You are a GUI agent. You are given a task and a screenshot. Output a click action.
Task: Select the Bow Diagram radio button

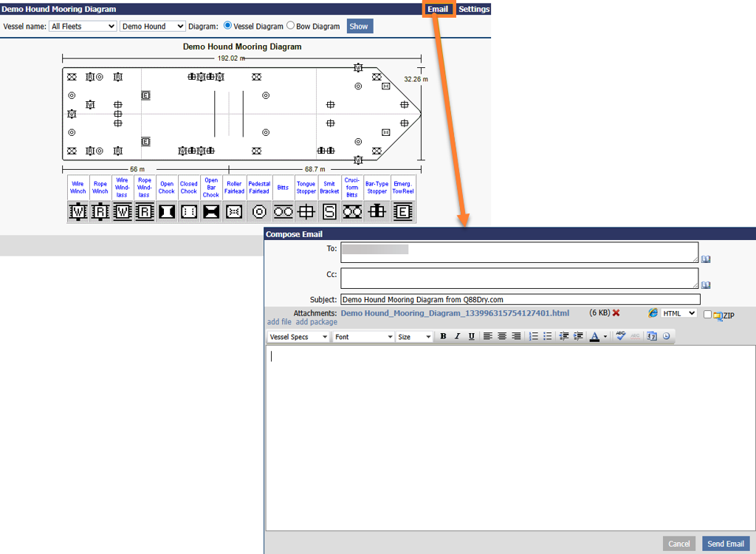click(x=290, y=26)
